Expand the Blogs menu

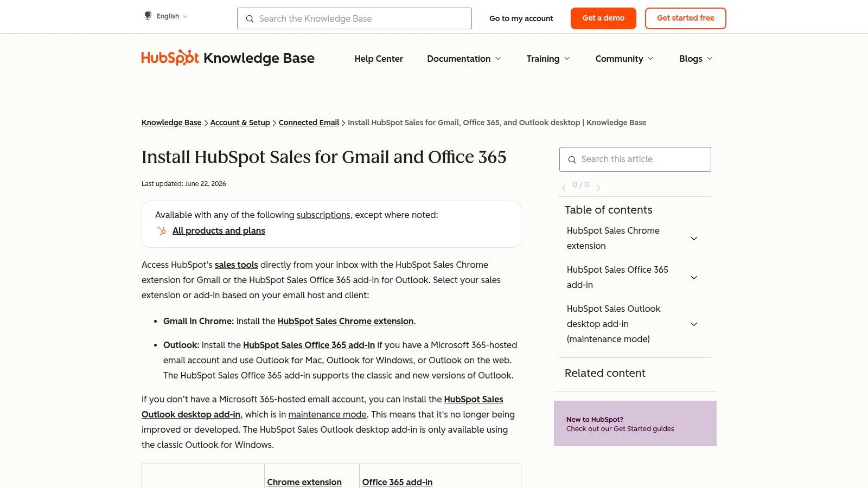coord(696,59)
